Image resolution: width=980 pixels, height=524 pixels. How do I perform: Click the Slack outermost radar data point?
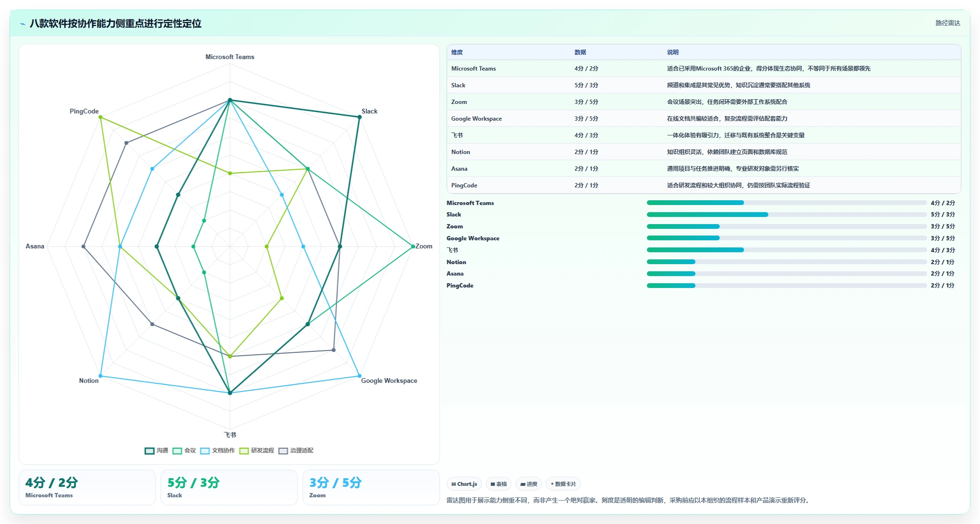(359, 117)
